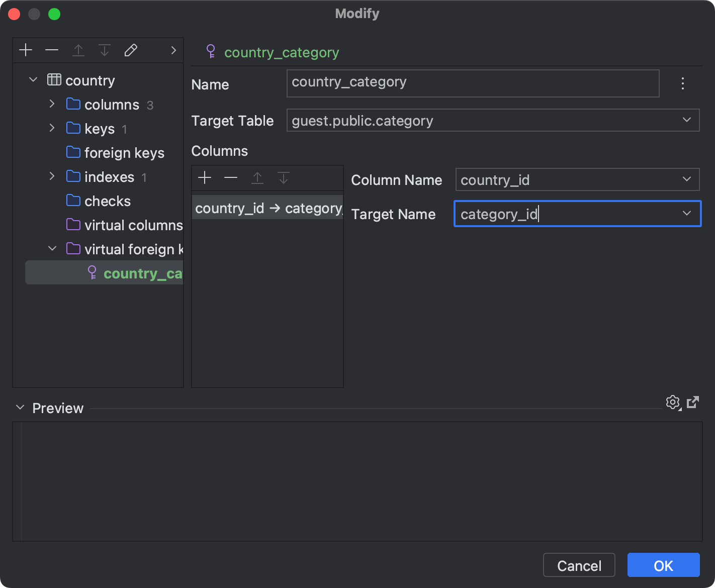
Task: Open the Target Name dropdown
Action: pyautogui.click(x=687, y=214)
